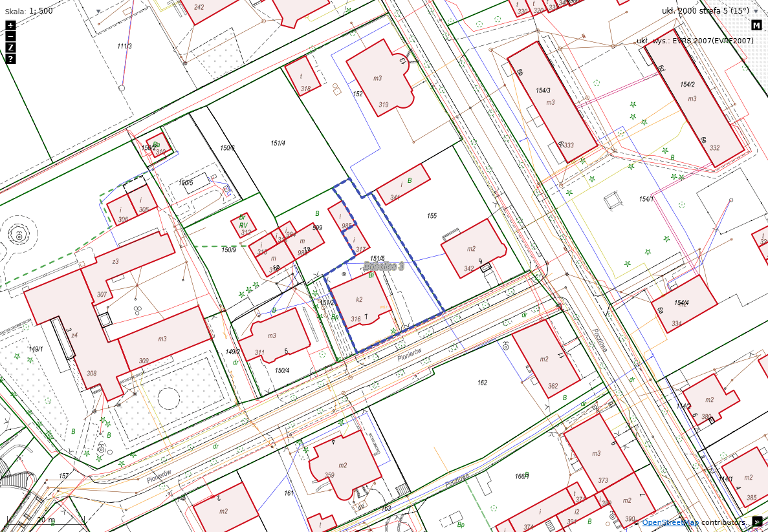Image resolution: width=768 pixels, height=532 pixels.
Task: Open the Skala 1:500 scale dropdown
Action: coord(98,12)
